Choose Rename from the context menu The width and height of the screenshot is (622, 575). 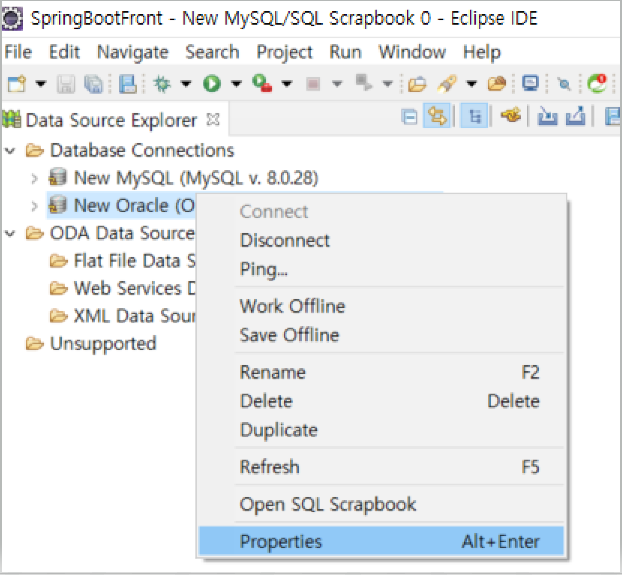coord(381,372)
